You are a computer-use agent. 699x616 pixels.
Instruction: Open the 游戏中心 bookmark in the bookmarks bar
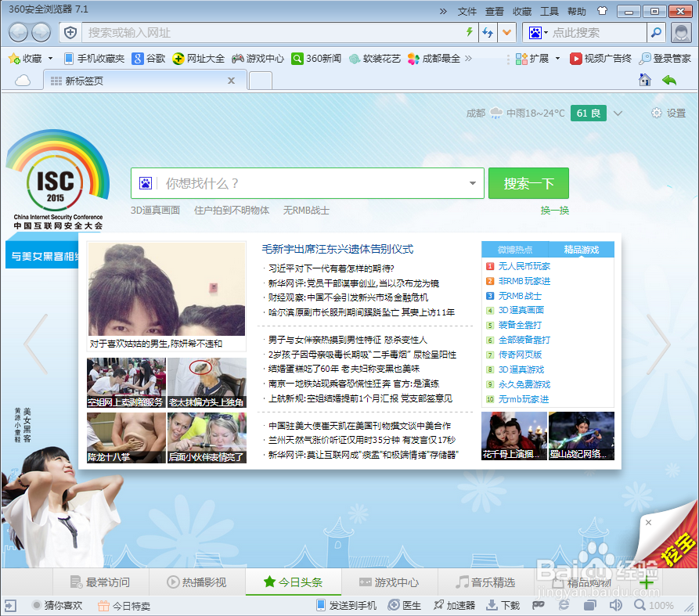point(258,59)
